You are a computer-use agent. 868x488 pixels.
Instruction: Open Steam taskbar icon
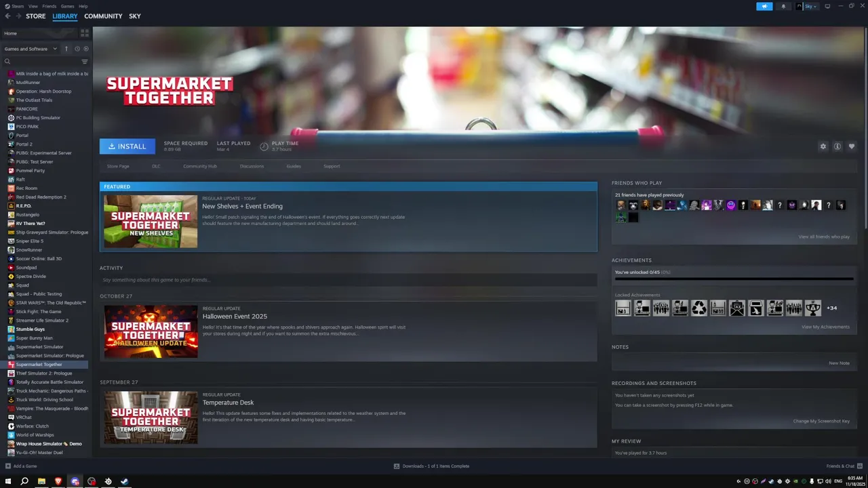[124, 481]
